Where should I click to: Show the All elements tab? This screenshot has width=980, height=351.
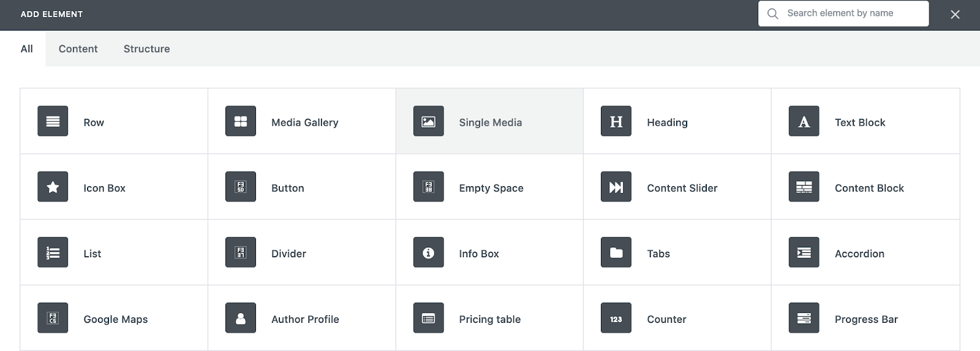[x=26, y=49]
